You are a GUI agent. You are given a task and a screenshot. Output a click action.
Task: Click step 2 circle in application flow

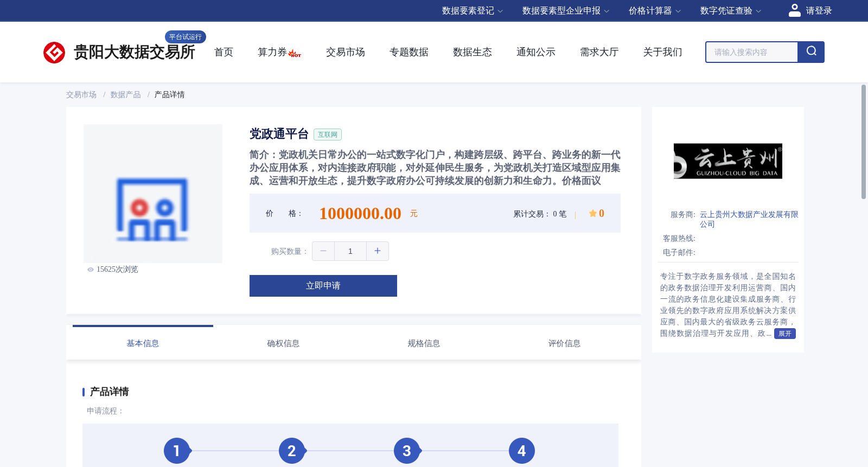click(x=292, y=451)
